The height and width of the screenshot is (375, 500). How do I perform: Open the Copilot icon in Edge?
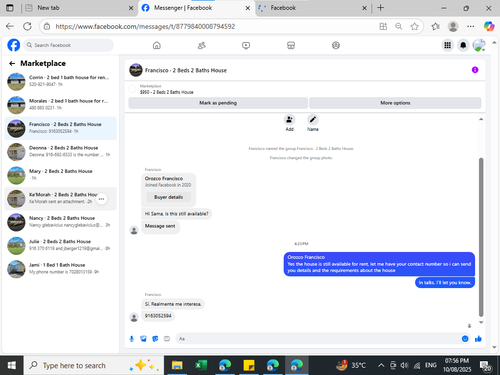(x=489, y=26)
